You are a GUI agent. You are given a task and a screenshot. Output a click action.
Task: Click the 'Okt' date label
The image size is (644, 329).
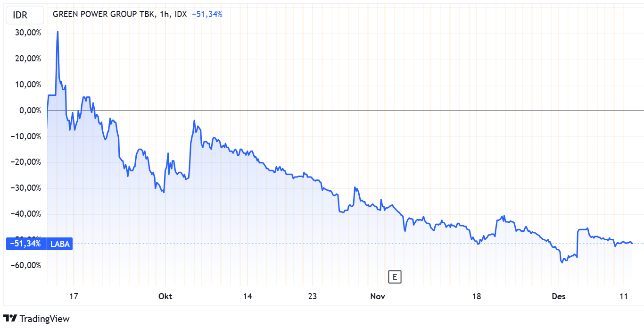pyautogui.click(x=165, y=296)
